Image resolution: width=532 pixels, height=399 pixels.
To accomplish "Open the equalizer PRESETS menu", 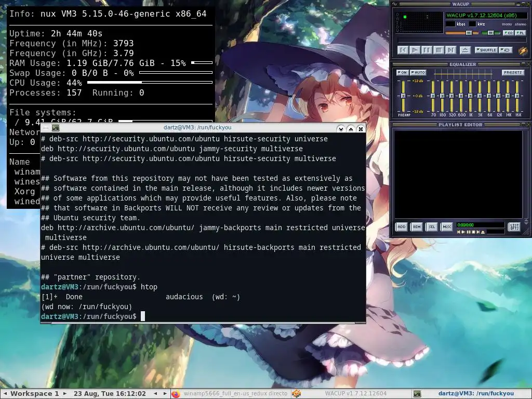I will click(x=513, y=72).
